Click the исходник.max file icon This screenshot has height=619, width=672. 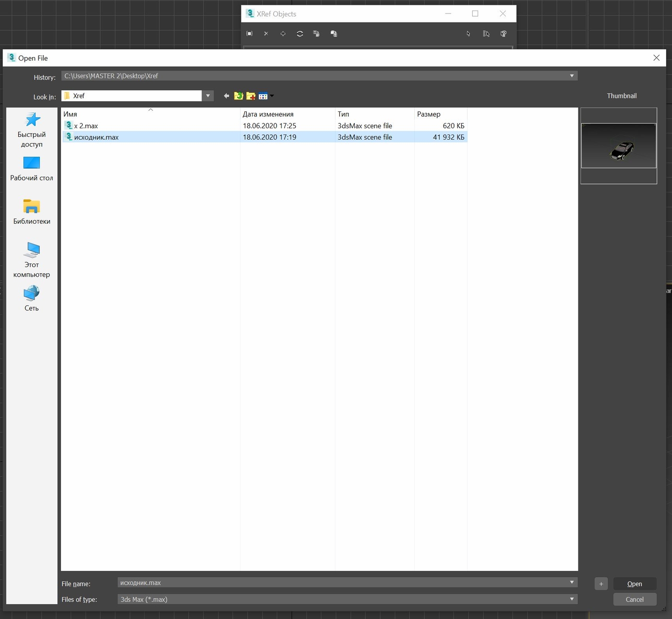click(69, 137)
